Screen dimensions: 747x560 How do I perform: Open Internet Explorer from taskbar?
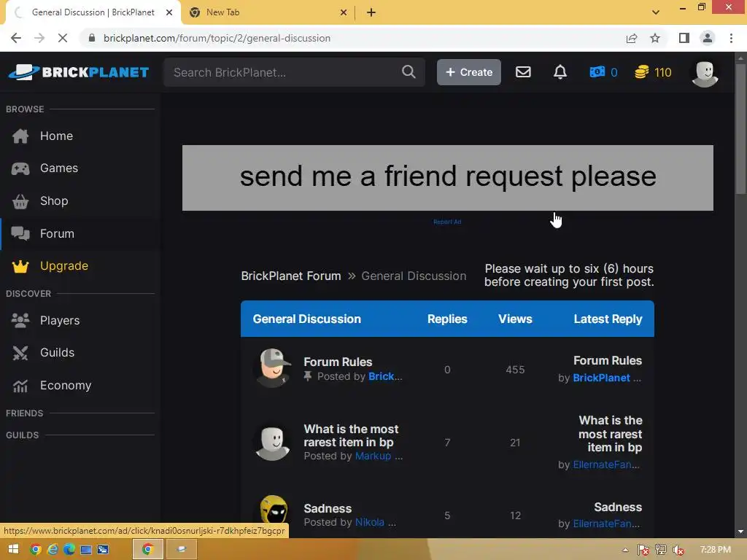tap(53, 550)
